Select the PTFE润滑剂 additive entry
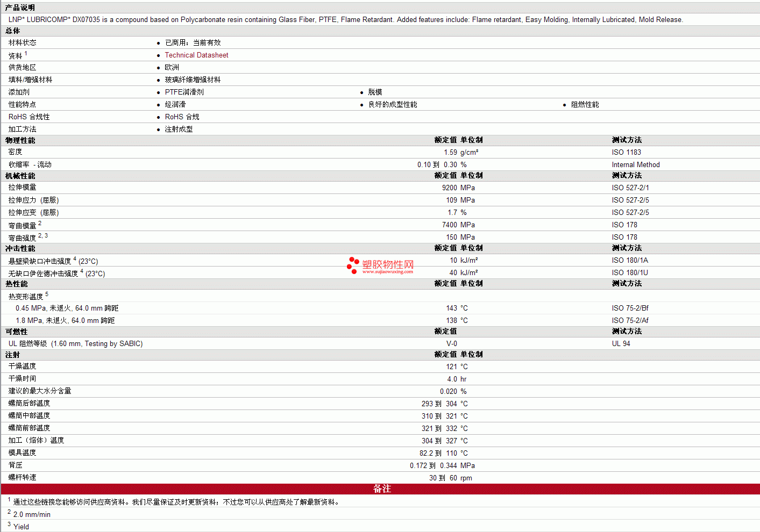This screenshot has width=760, height=532. click(x=184, y=92)
